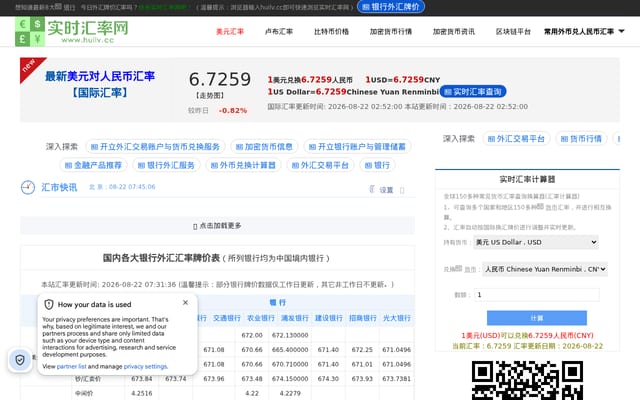
Task: Open the privacy settings link
Action: [145, 367]
